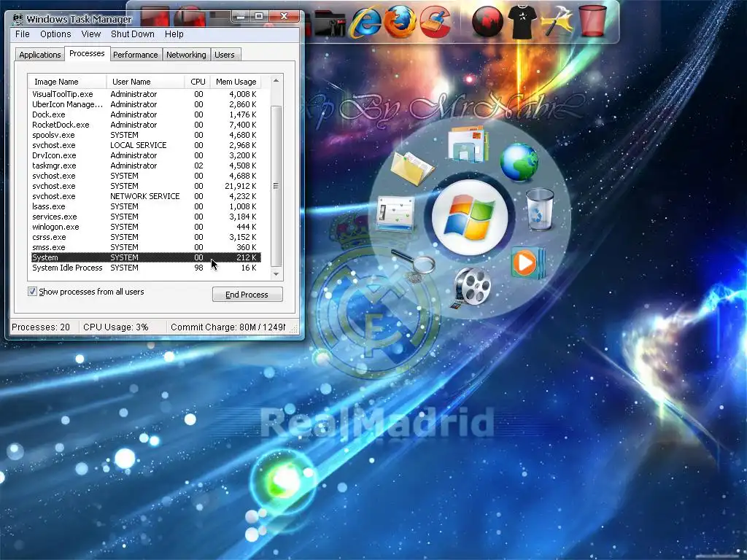The width and height of the screenshot is (747, 560).
Task: Select the Processes tab
Action: [87, 53]
